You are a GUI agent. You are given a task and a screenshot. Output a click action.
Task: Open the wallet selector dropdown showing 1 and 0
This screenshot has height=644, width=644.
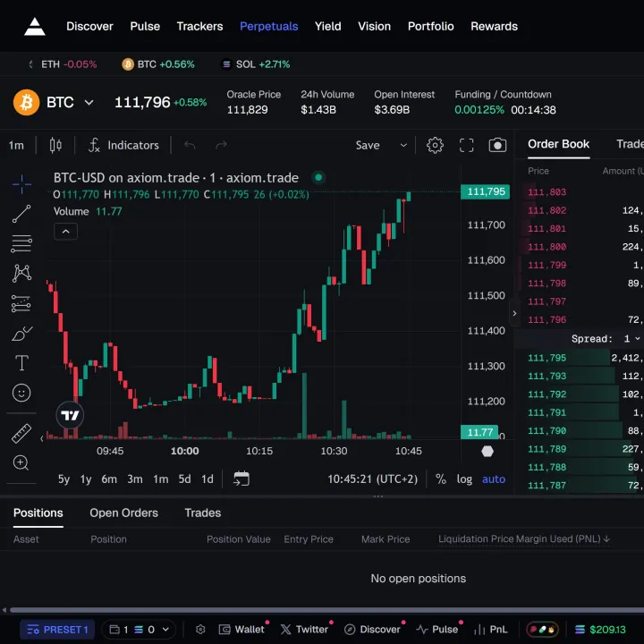(139, 629)
